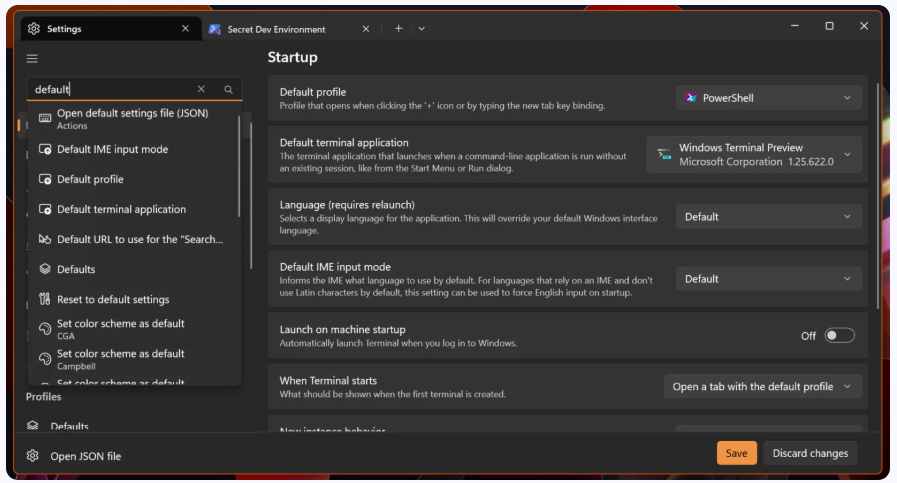The image size is (897, 483).
Task: Open Default terminal application dropdown
Action: [754, 155]
